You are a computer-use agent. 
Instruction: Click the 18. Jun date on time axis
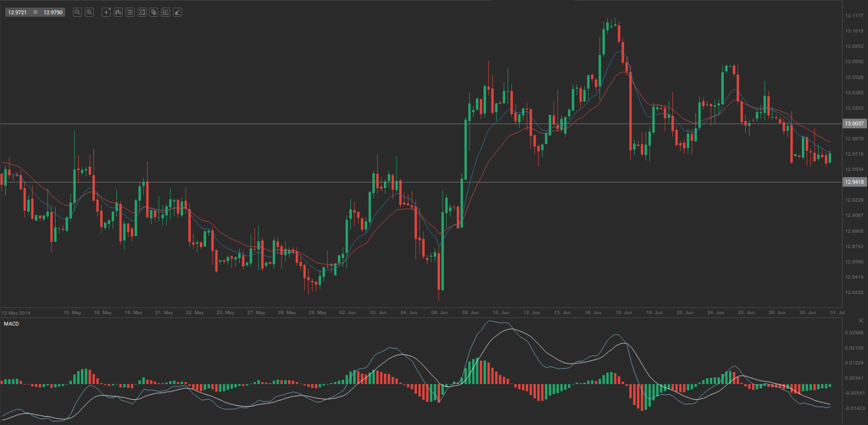tap(624, 312)
